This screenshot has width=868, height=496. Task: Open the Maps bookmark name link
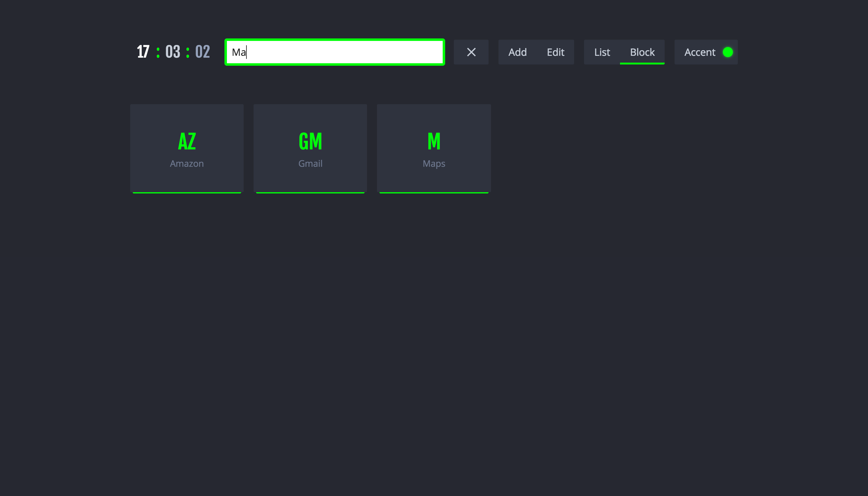point(434,163)
